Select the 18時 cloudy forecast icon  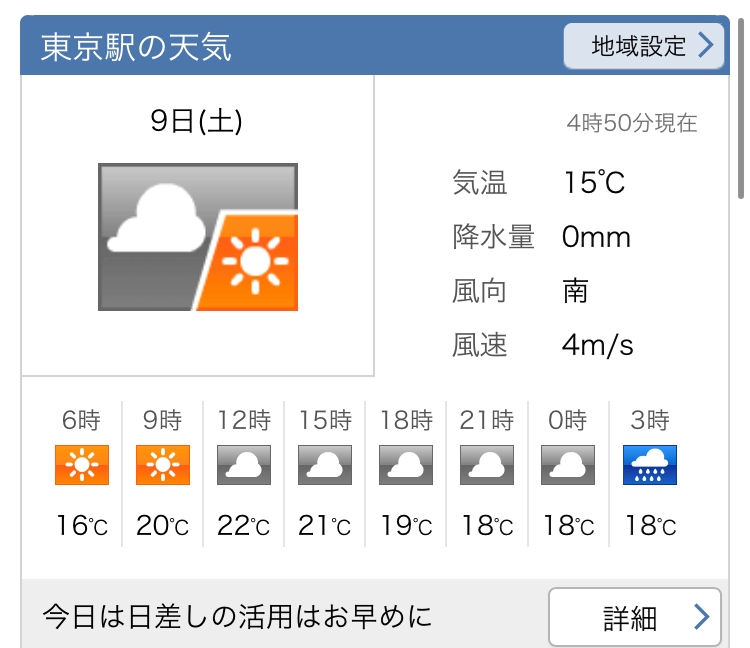click(x=406, y=465)
